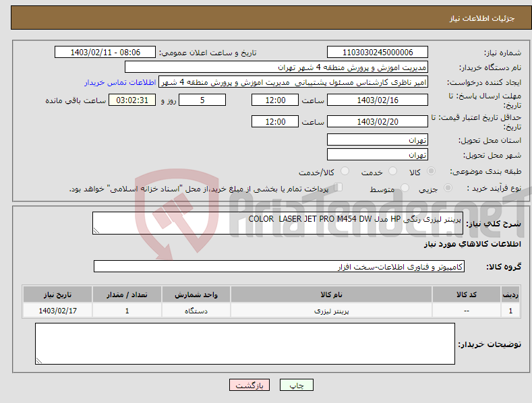532x403 pixels.
Task: Click the طبقه بندی موضوعی label
Action: click(x=485, y=171)
